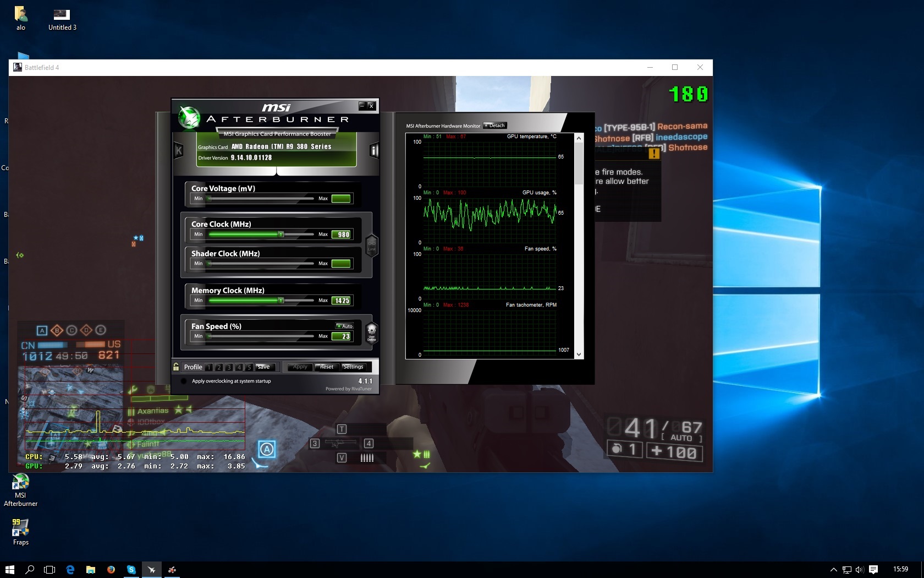Open the volume control in tray
924x578 pixels.
[860, 570]
